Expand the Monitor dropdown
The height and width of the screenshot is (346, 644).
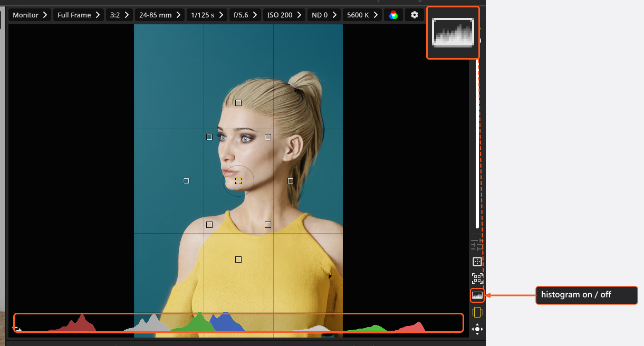click(30, 15)
